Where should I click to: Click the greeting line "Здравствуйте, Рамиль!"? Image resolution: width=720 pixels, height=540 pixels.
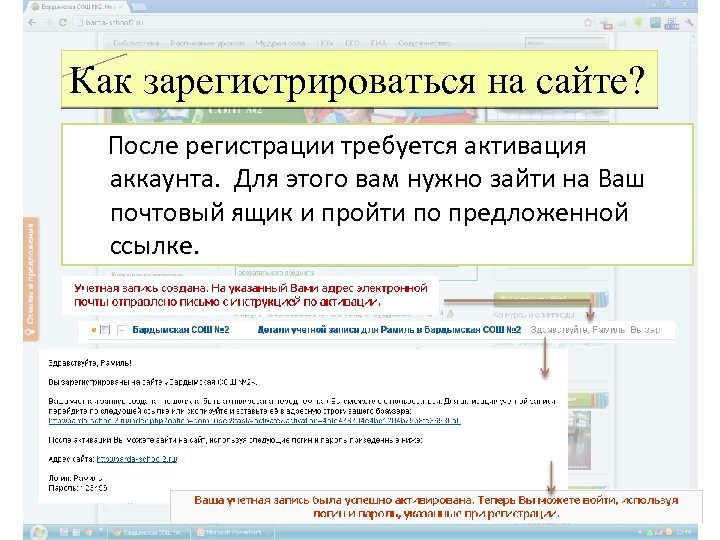pos(90,363)
